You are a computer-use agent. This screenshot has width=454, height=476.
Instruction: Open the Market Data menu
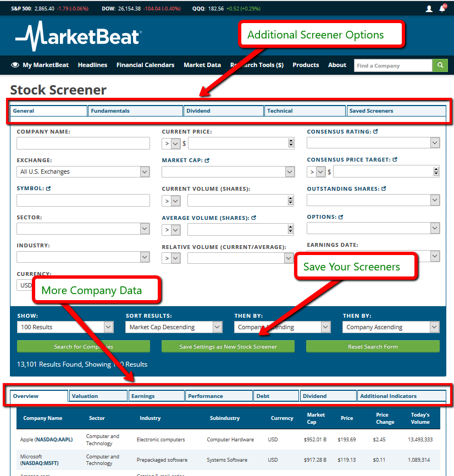click(202, 65)
